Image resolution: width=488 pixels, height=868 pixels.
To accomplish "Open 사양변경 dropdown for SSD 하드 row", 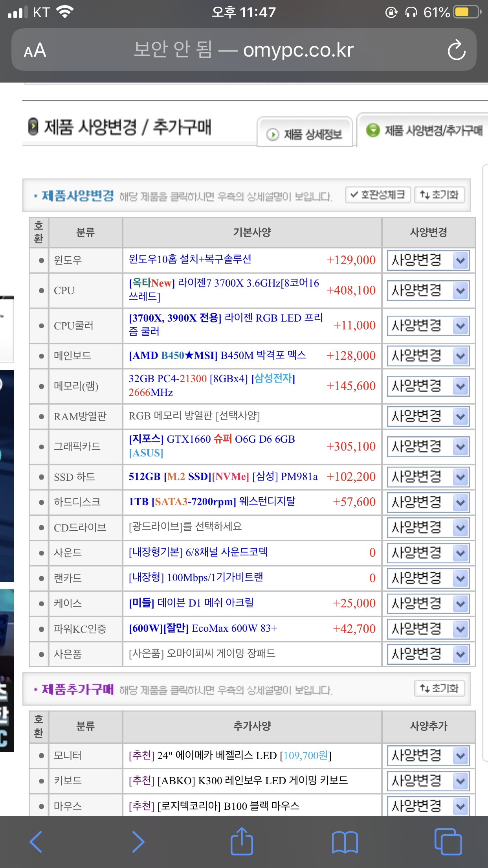I will (x=428, y=477).
